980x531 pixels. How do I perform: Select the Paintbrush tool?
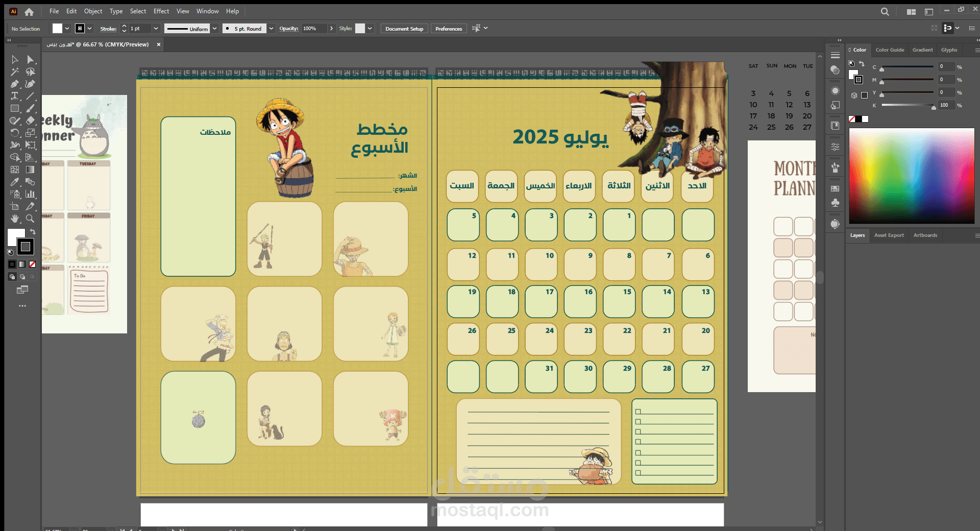pyautogui.click(x=31, y=108)
